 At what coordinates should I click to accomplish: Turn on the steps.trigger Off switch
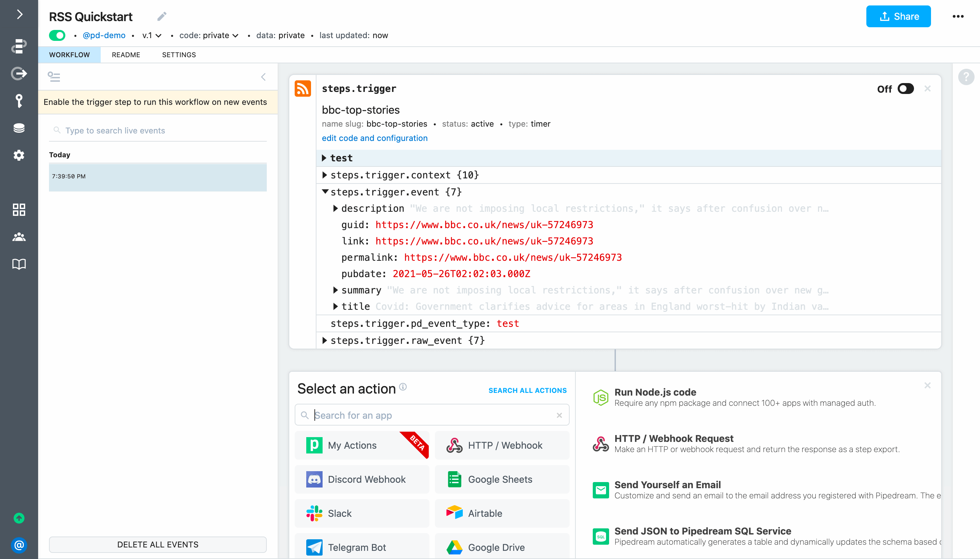[x=905, y=89]
